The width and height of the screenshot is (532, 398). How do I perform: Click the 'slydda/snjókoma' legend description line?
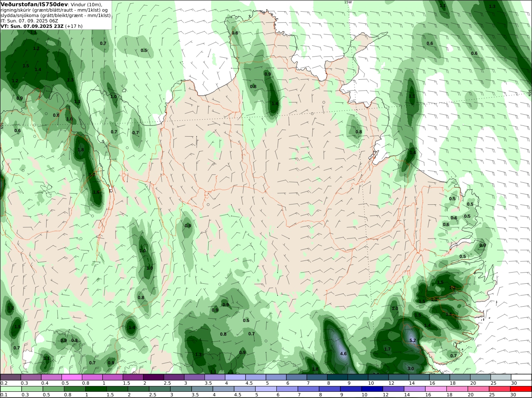pos(56,15)
